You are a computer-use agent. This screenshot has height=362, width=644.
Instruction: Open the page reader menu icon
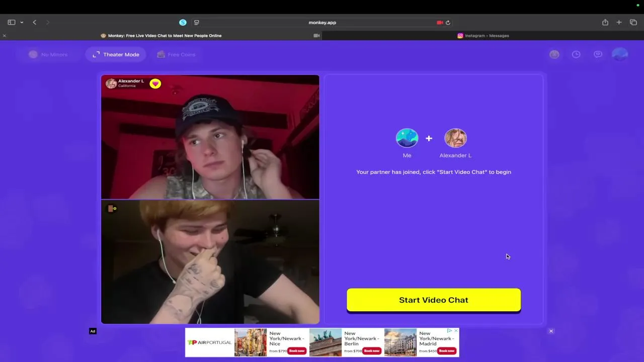pyautogui.click(x=197, y=22)
